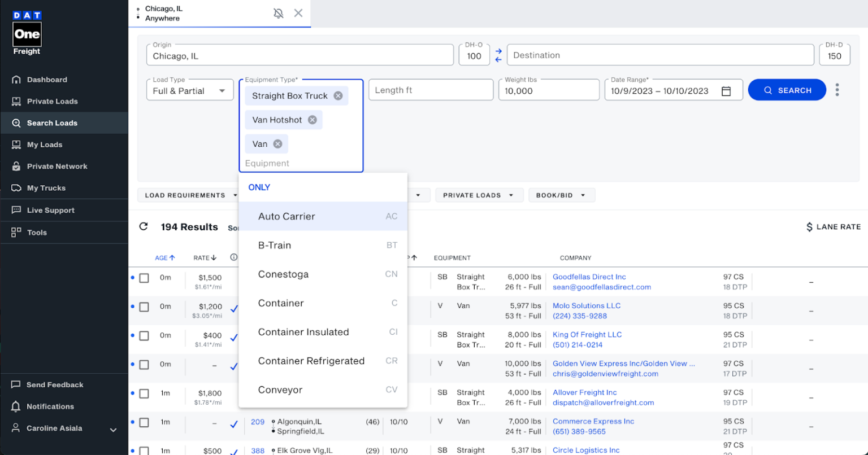868x455 pixels.
Task: Click the muted bell alert icon
Action: pyautogui.click(x=279, y=14)
